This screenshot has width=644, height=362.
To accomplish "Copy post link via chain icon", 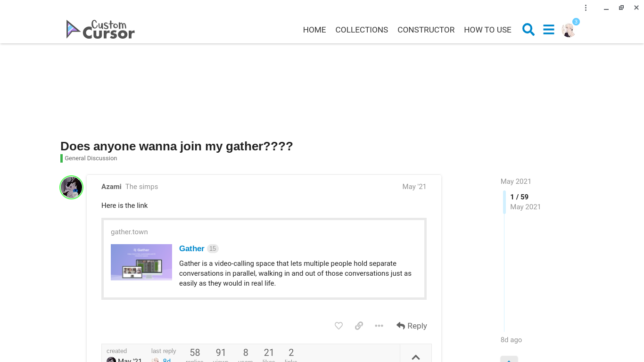I will (x=359, y=326).
